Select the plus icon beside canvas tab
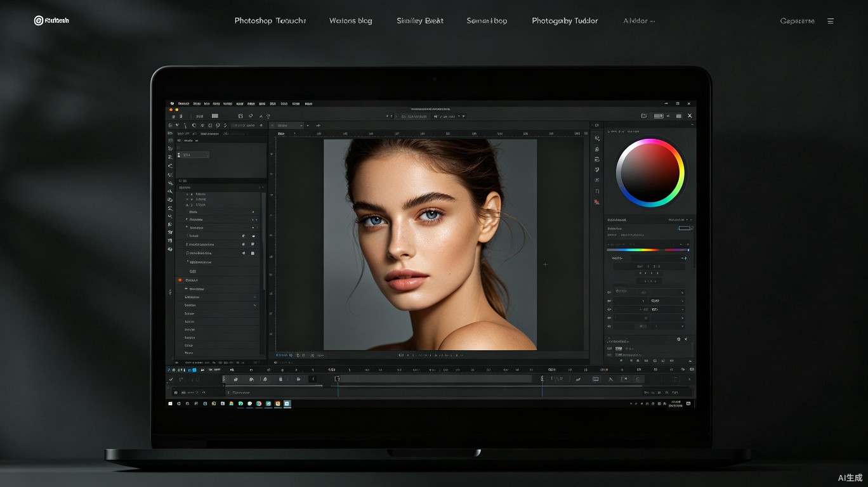Screen dimensions: 868x487 tap(319, 126)
